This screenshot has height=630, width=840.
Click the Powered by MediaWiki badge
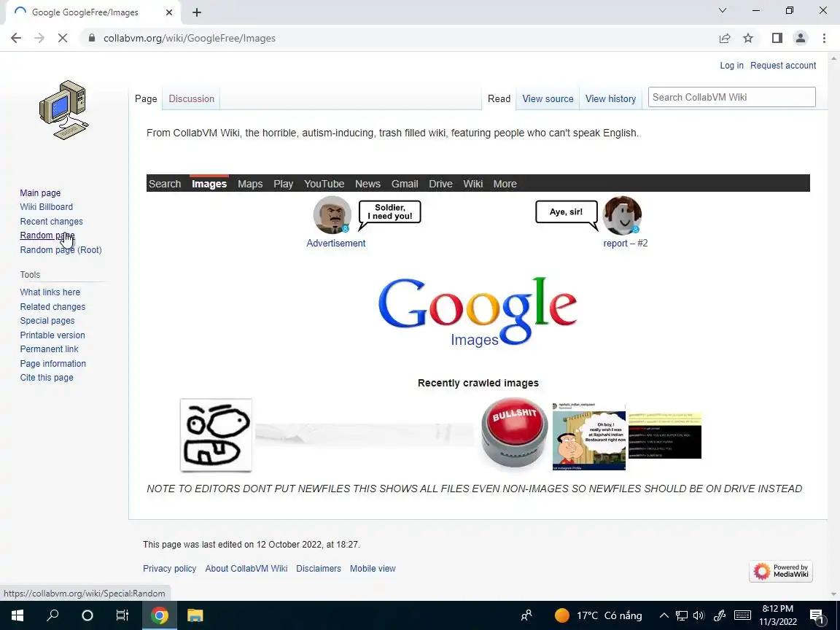tap(780, 571)
